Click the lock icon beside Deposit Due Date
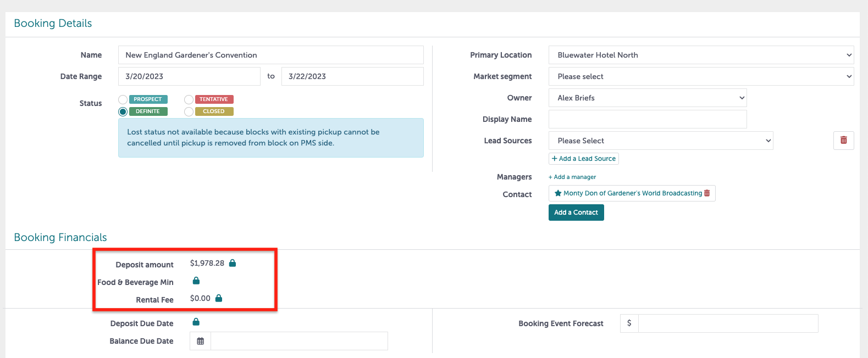The width and height of the screenshot is (868, 358). [x=196, y=322]
